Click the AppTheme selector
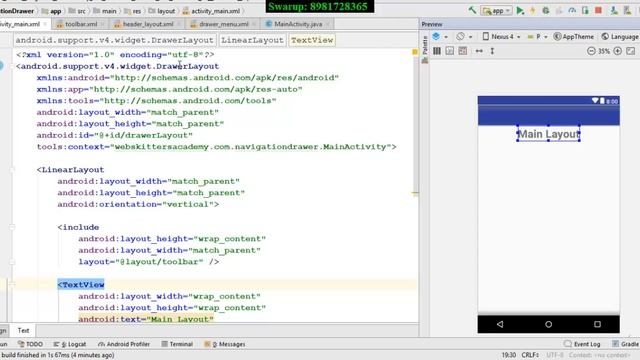 point(573,37)
